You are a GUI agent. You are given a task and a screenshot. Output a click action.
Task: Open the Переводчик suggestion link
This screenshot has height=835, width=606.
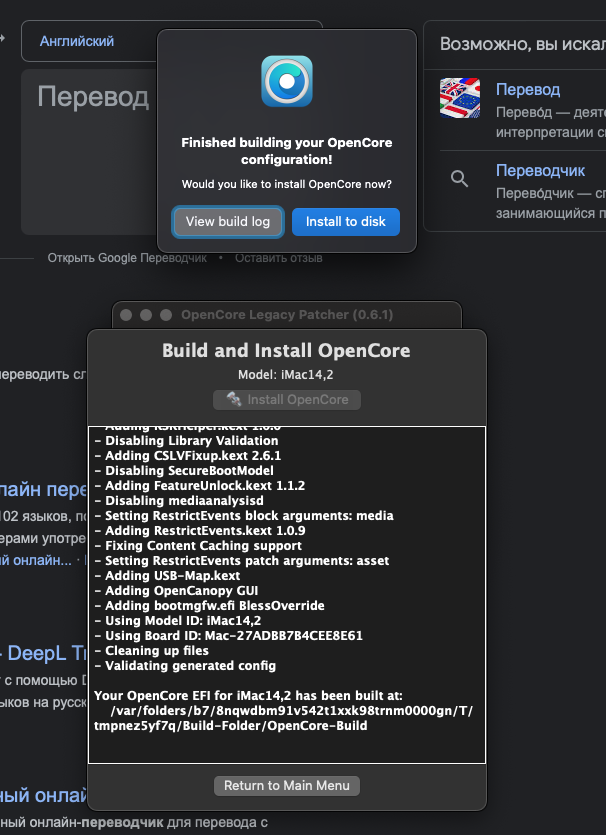[540, 171]
